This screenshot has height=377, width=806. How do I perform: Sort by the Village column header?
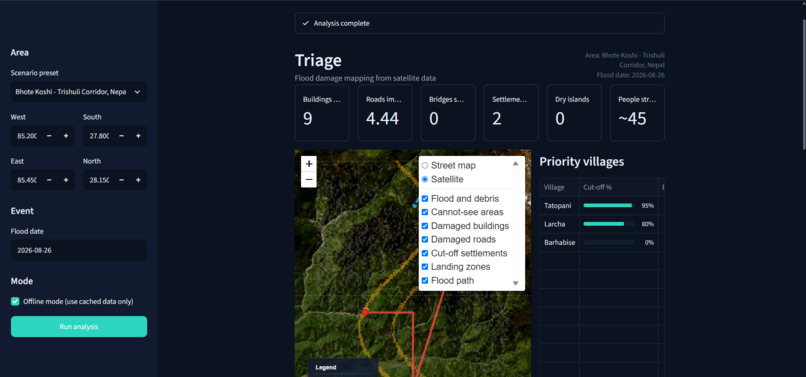pos(560,187)
